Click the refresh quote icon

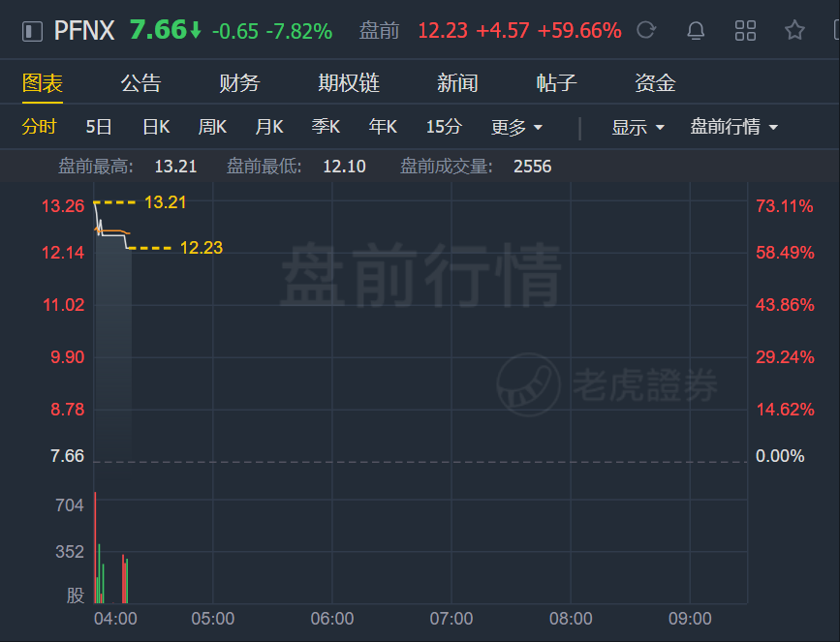click(646, 30)
